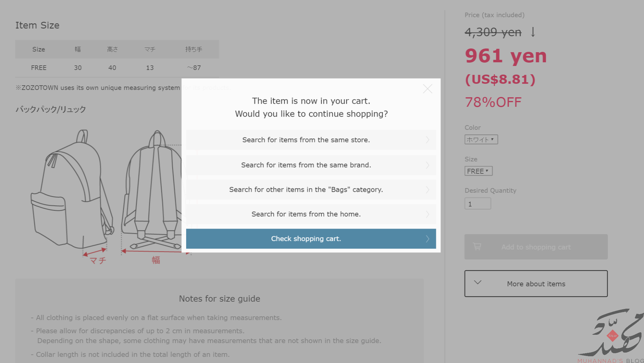Click the arrow on Check shopping cart
Image resolution: width=644 pixels, height=363 pixels.
tap(427, 239)
